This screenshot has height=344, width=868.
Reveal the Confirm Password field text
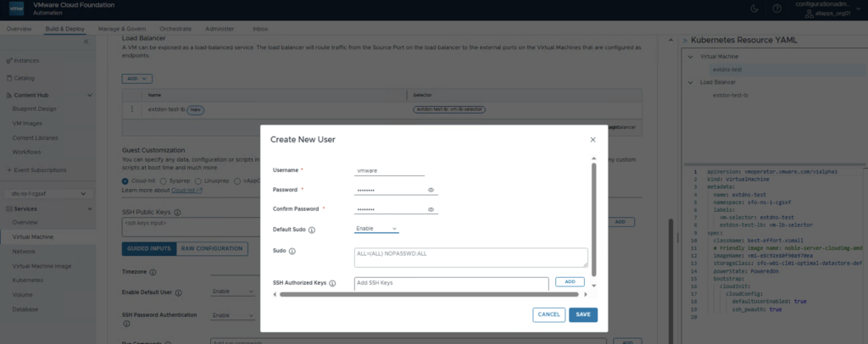[x=431, y=208]
